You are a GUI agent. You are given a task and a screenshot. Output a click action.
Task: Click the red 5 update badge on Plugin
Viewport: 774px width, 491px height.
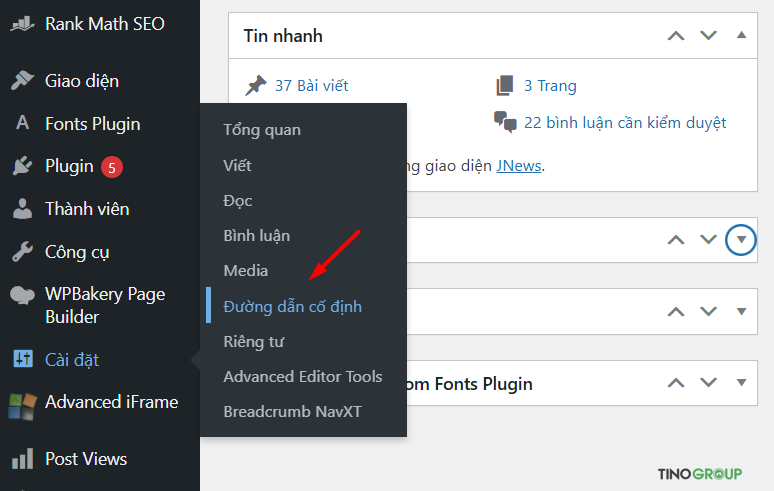pyautogui.click(x=112, y=167)
